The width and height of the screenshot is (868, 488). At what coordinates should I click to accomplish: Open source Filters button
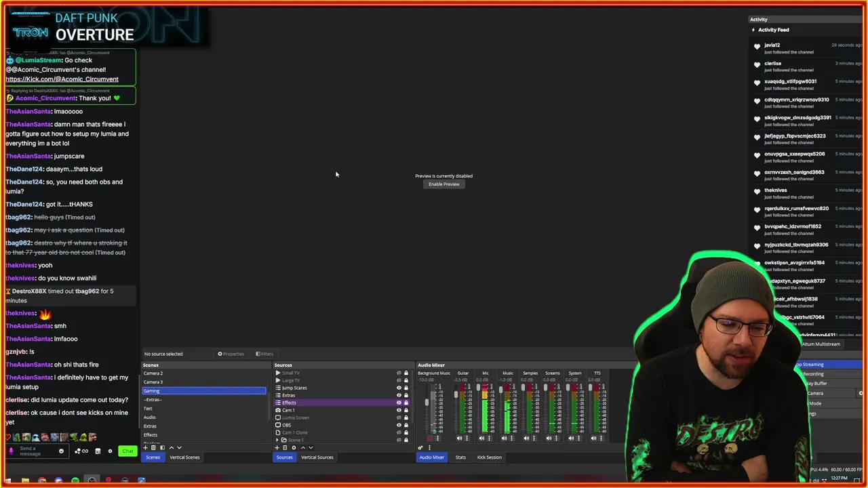[264, 354]
